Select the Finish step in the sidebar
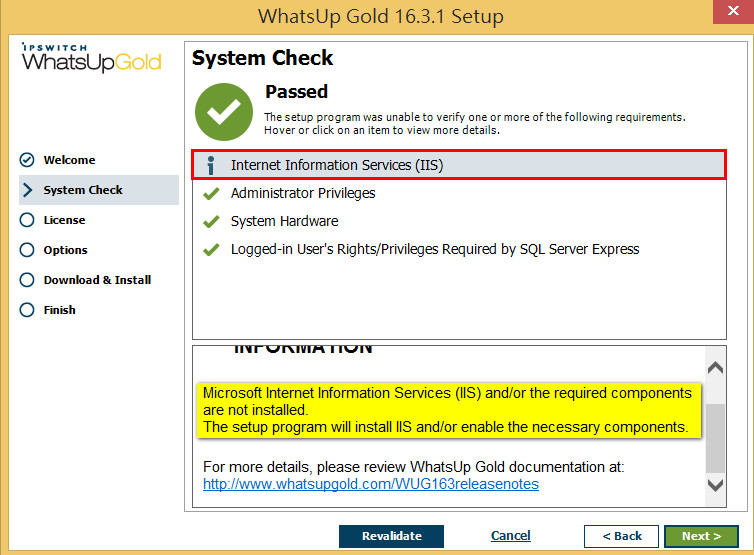Viewport: 754px width, 555px height. click(x=60, y=310)
